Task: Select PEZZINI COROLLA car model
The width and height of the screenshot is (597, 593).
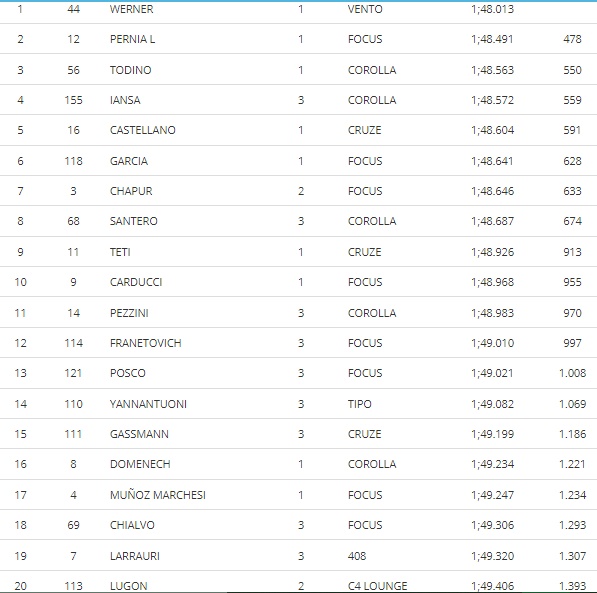Action: (372, 313)
